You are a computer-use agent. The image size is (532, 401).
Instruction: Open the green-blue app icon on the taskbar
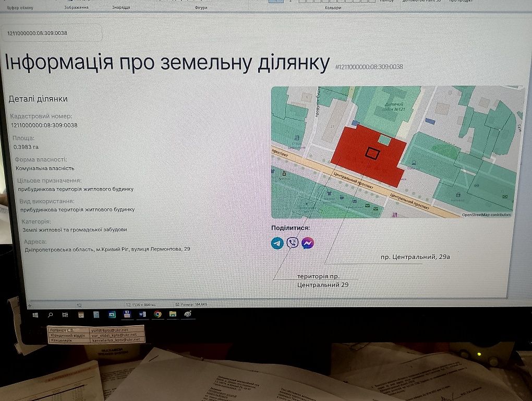[x=112, y=315]
